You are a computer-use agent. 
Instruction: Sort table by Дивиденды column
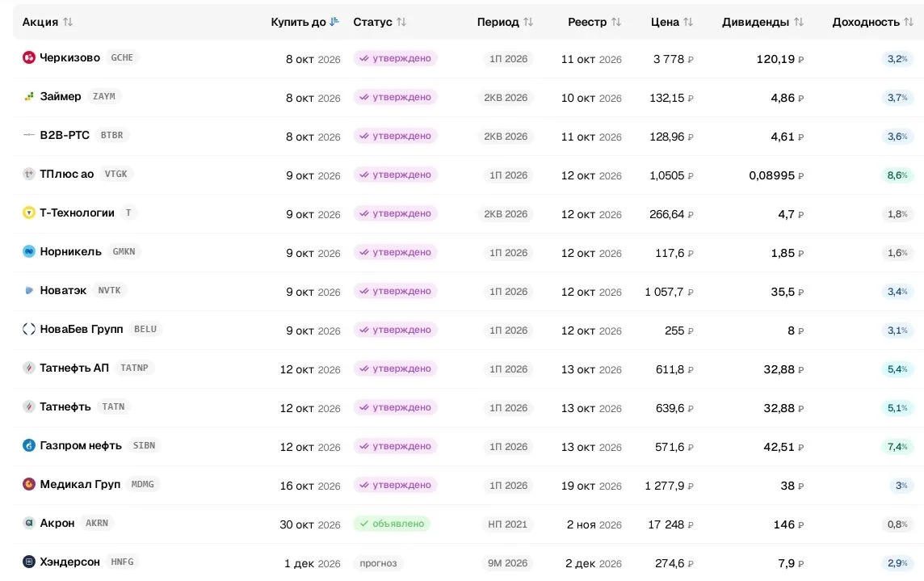pos(762,22)
